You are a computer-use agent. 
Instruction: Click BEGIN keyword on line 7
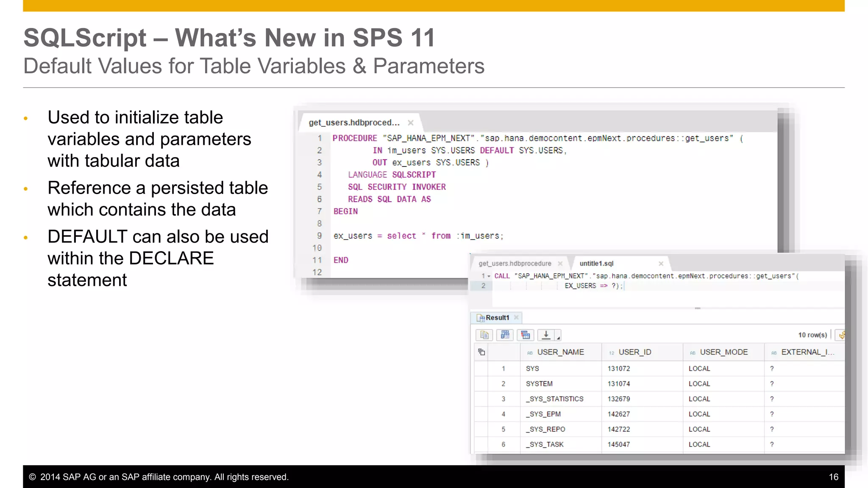tap(345, 211)
